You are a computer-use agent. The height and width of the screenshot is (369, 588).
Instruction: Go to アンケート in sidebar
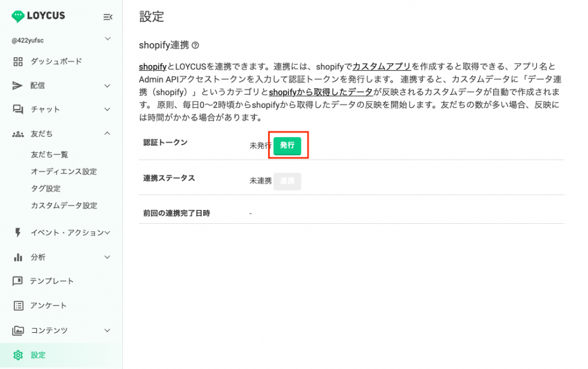(48, 306)
